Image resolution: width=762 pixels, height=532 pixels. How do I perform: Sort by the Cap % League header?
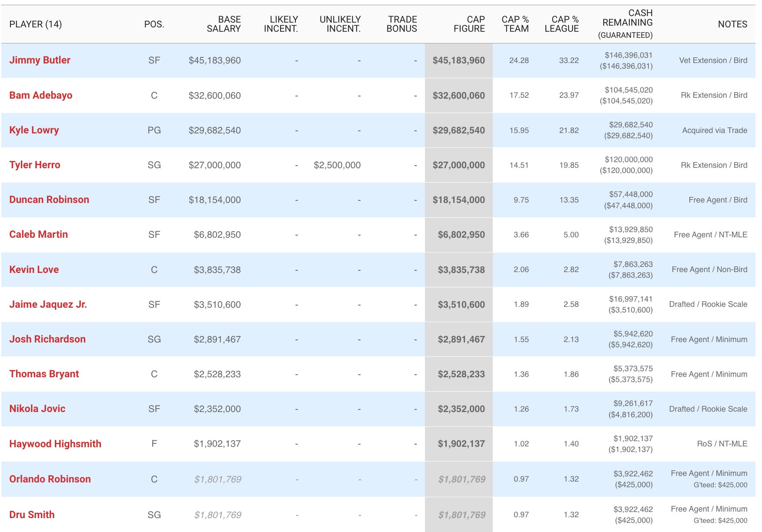[x=561, y=24]
